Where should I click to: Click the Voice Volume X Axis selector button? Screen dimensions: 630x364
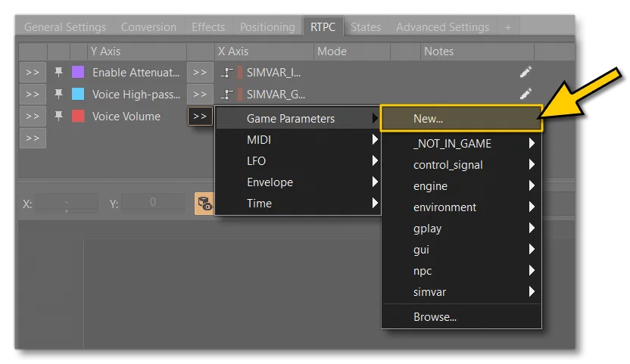click(x=200, y=117)
